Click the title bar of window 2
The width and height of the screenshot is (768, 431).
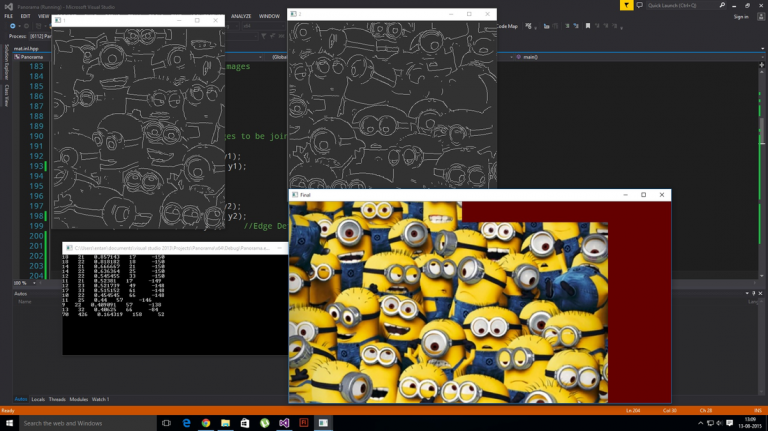point(392,14)
